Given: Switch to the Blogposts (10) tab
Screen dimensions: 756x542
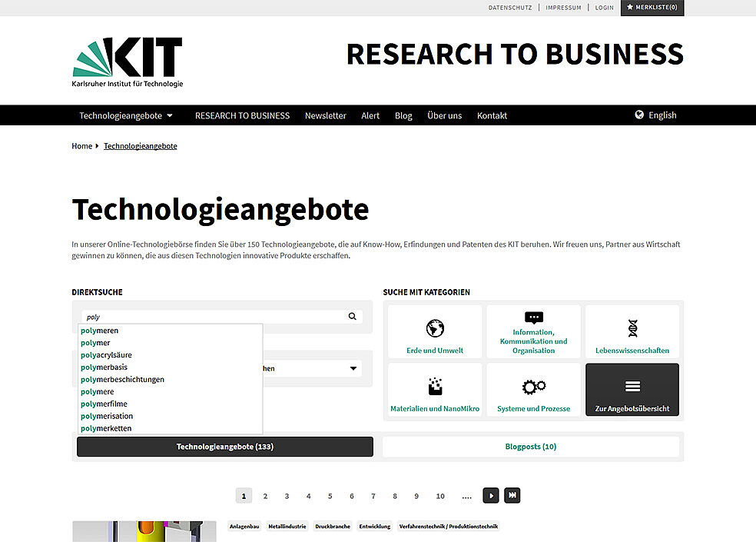Looking at the screenshot, I should 530,446.
